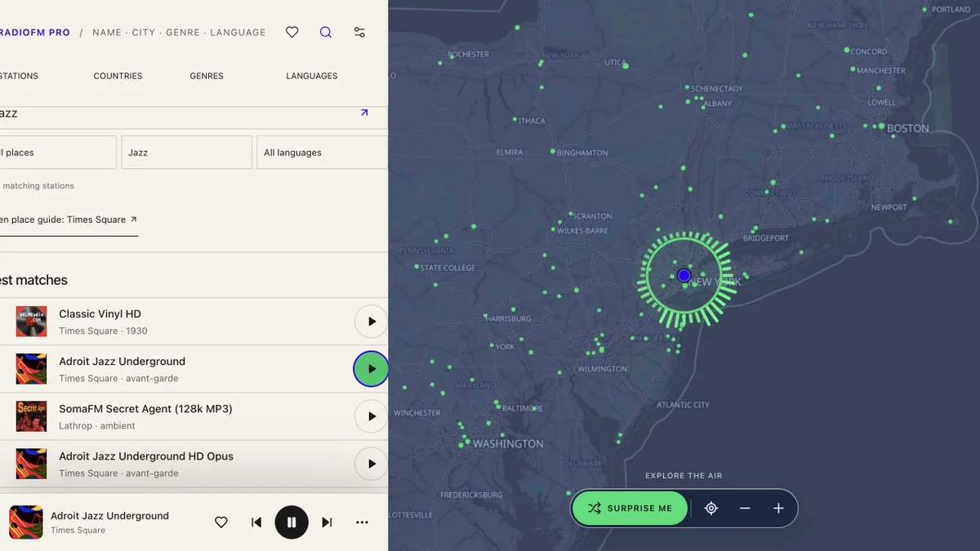Viewport: 980px width, 551px height.
Task: Open All languages dropdown
Action: [x=323, y=153]
